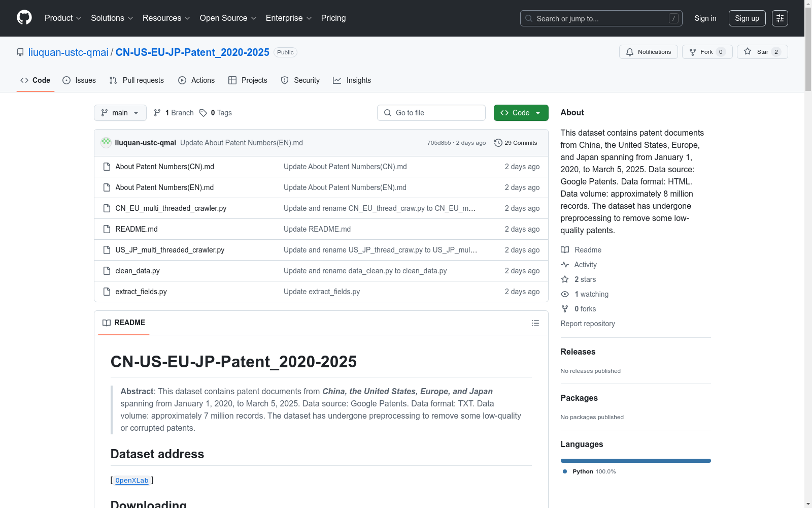
Task: Open the liuquan-ustc-qmai owner link
Action: (x=69, y=52)
